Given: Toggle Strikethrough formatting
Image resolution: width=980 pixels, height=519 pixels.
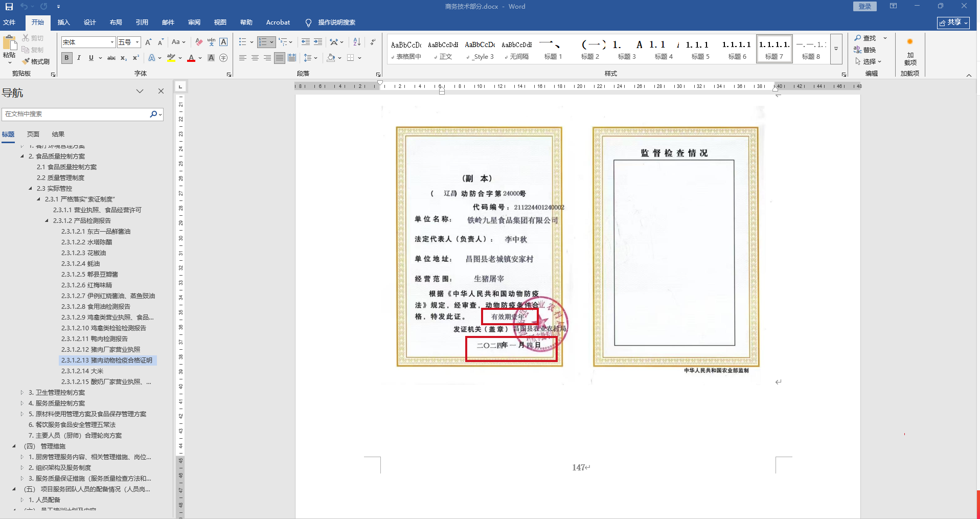Looking at the screenshot, I should (111, 58).
